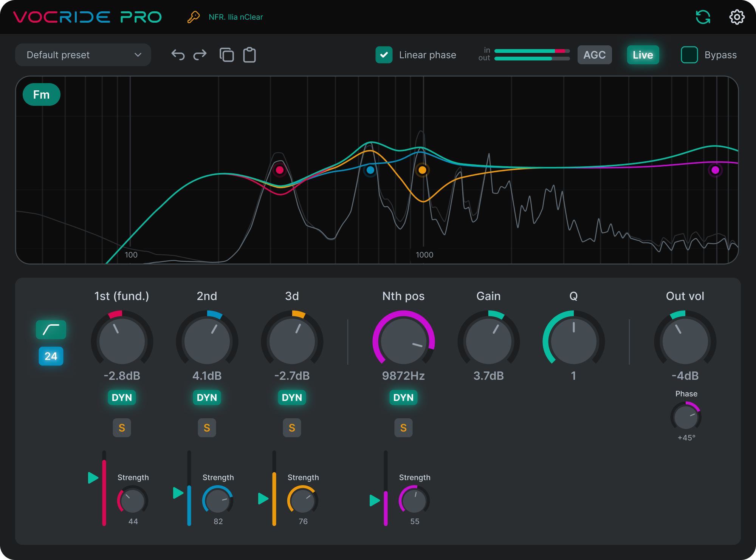Click the 24 filter slope selector

51,356
